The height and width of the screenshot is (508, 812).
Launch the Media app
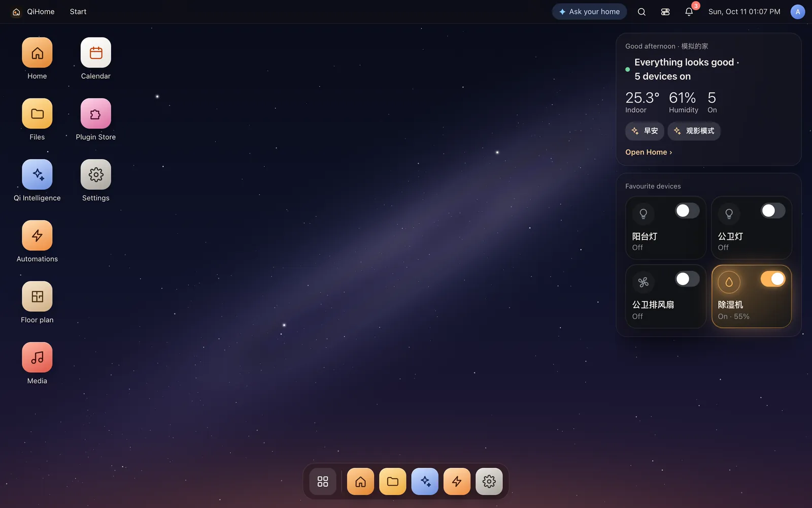37,358
